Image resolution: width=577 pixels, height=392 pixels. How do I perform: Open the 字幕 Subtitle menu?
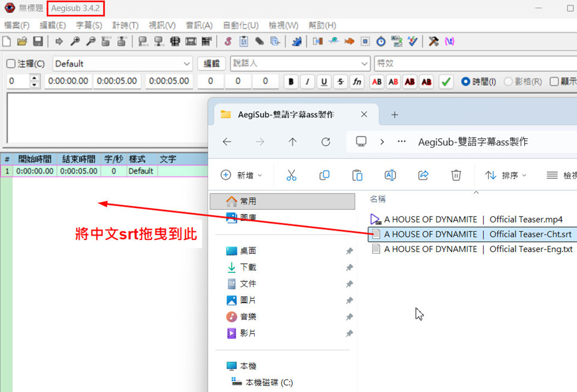point(89,25)
